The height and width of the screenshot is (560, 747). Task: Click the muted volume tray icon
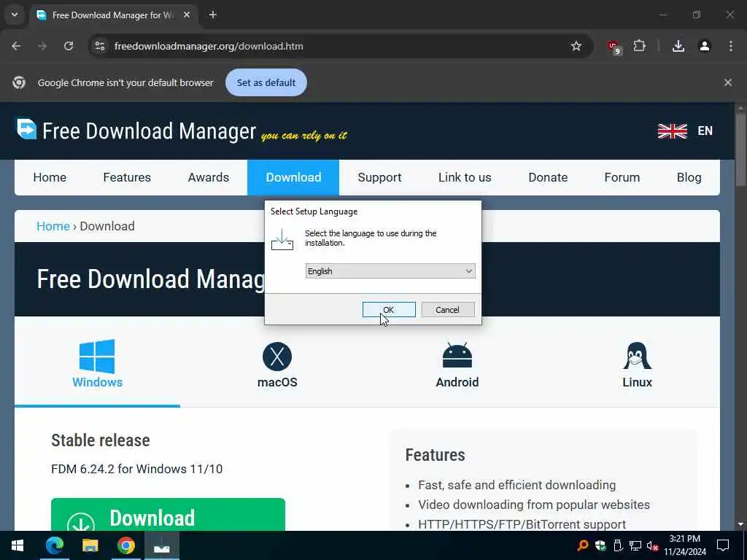[652, 545]
